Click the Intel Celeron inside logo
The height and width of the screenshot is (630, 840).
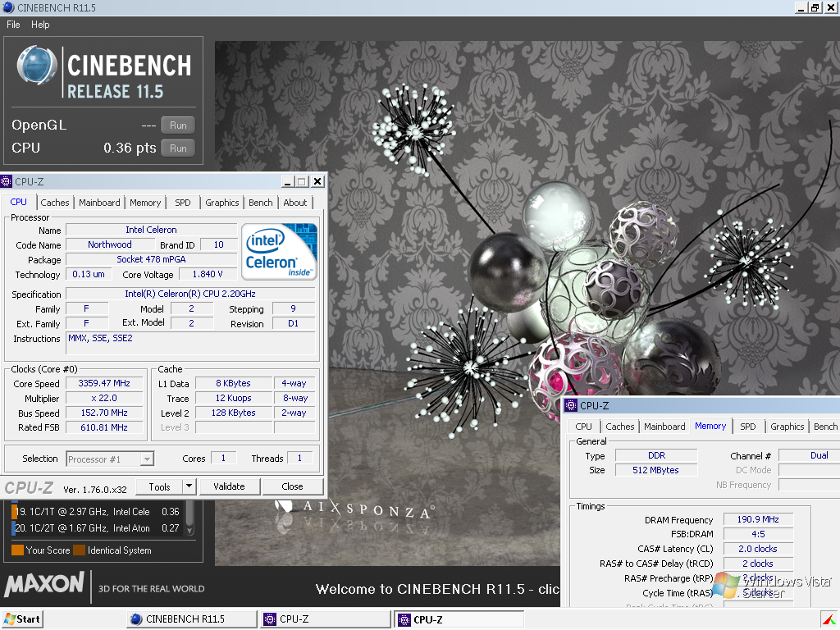279,251
